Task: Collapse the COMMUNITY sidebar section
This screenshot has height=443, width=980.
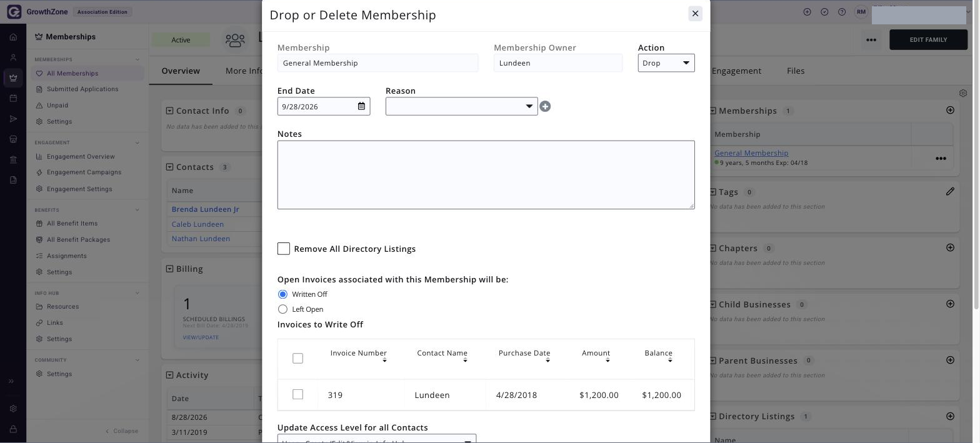Action: (x=137, y=360)
